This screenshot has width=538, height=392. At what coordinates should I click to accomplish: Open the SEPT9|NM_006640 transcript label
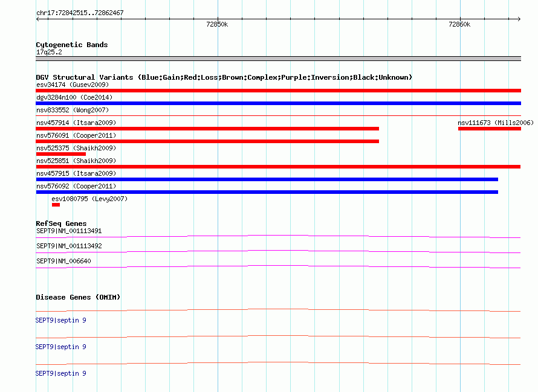tap(63, 261)
